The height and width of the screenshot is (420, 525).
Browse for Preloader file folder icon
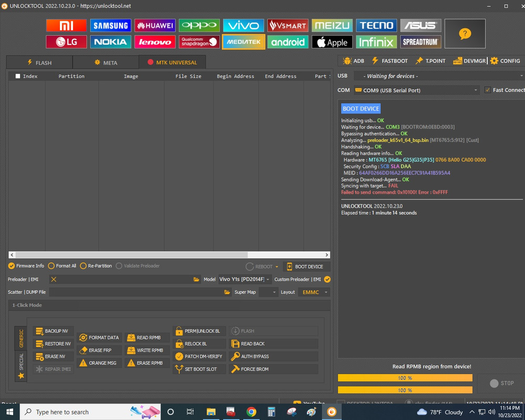pyautogui.click(x=196, y=279)
